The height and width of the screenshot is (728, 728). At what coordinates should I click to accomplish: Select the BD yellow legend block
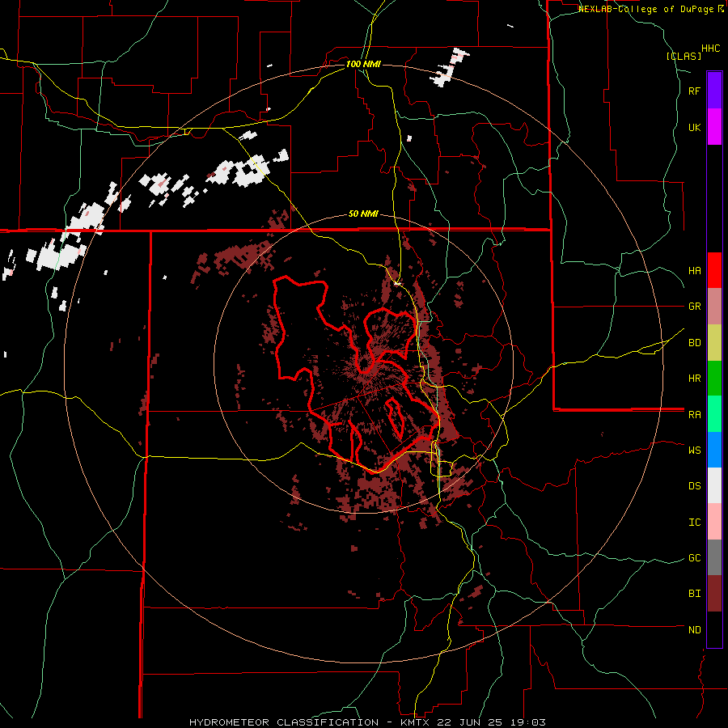click(x=714, y=343)
